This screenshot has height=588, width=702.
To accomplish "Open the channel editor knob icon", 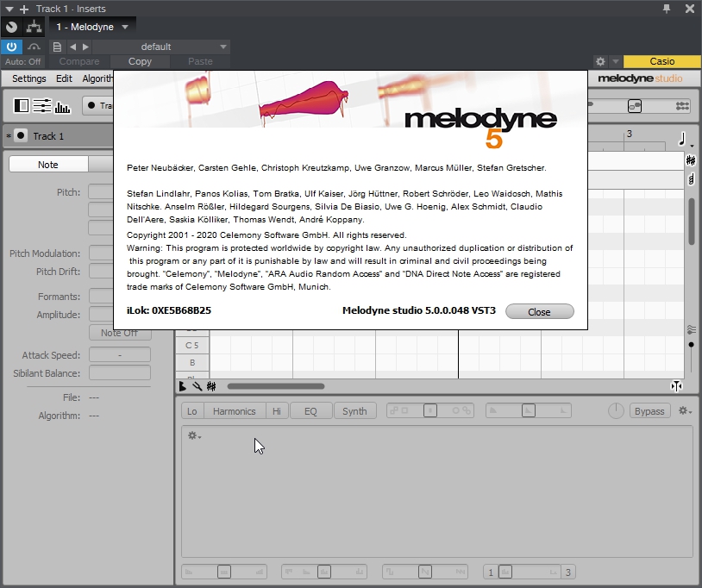I will tap(11, 27).
